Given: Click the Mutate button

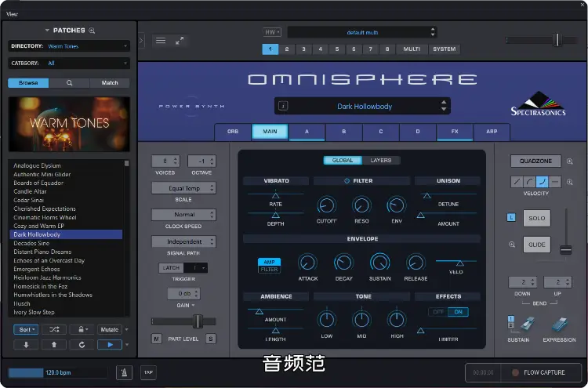Looking at the screenshot, I should (x=110, y=329).
